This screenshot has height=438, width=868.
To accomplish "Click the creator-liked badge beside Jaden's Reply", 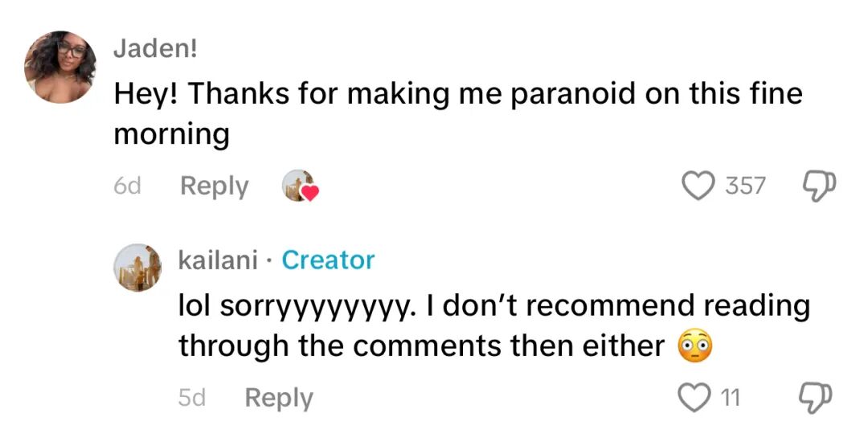I will [301, 186].
